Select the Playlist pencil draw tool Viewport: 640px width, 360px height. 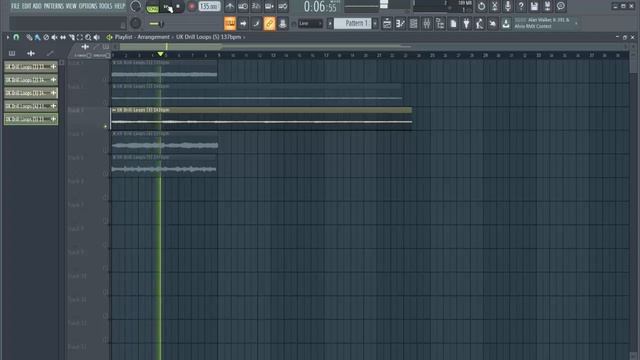tap(29, 37)
